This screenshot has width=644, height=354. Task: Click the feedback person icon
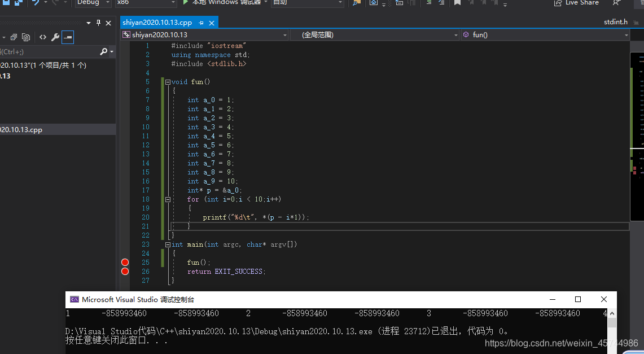tap(616, 2)
